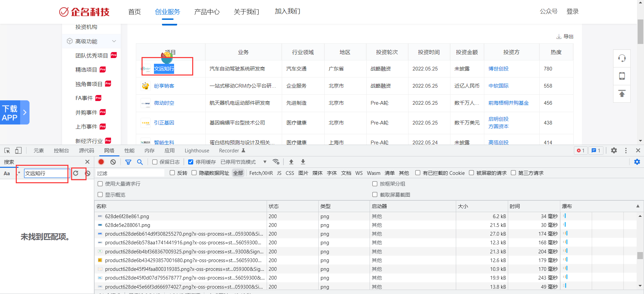Screen dimensions: 644x294
Task: Check the 第三方请求 checkbox
Action: [513, 173]
